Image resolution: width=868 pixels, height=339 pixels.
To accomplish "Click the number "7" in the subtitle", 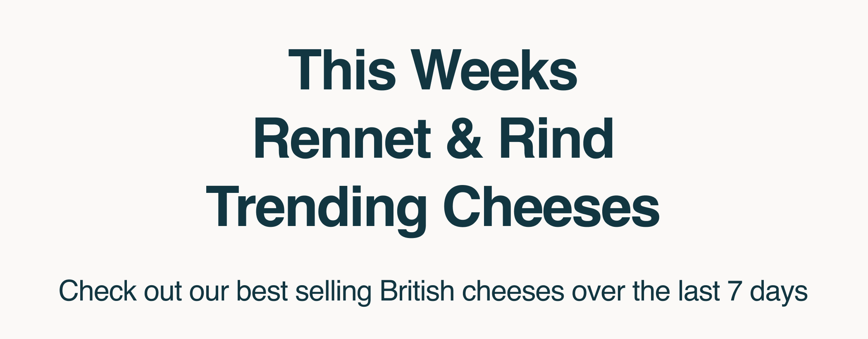I will click(735, 291).
